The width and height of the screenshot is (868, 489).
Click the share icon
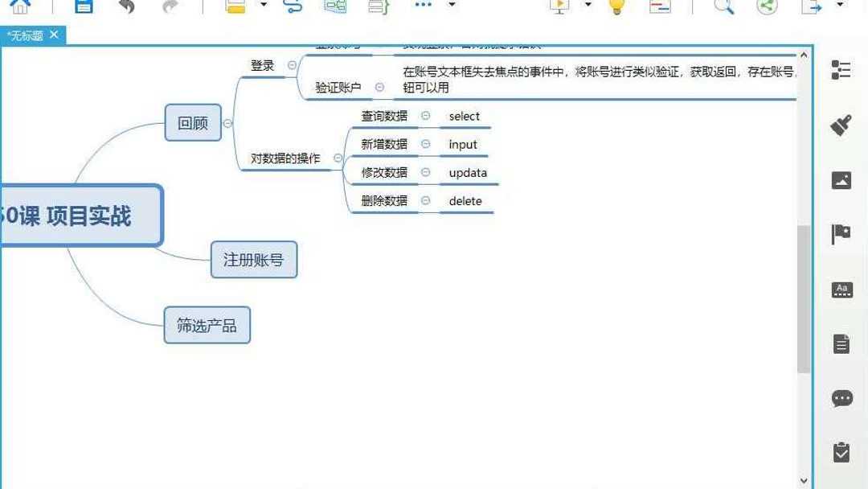(765, 7)
